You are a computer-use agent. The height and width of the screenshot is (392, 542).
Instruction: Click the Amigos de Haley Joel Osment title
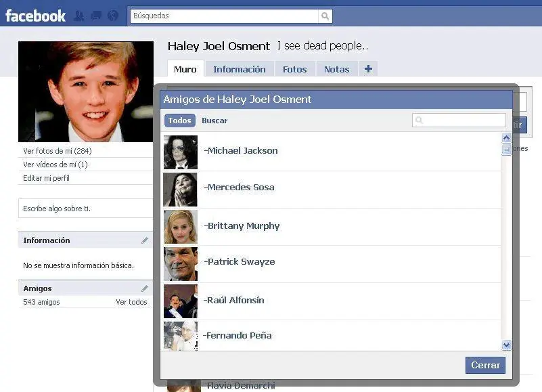click(x=238, y=100)
